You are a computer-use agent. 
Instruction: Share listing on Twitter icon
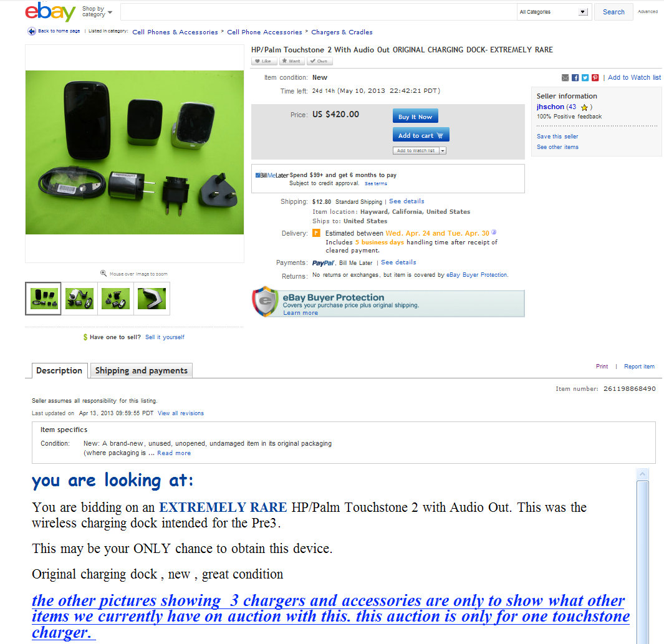(x=585, y=77)
